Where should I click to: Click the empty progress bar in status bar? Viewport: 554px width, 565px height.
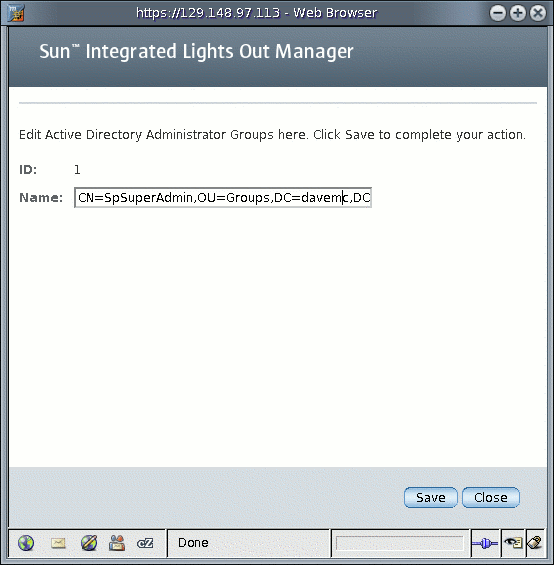pos(399,543)
